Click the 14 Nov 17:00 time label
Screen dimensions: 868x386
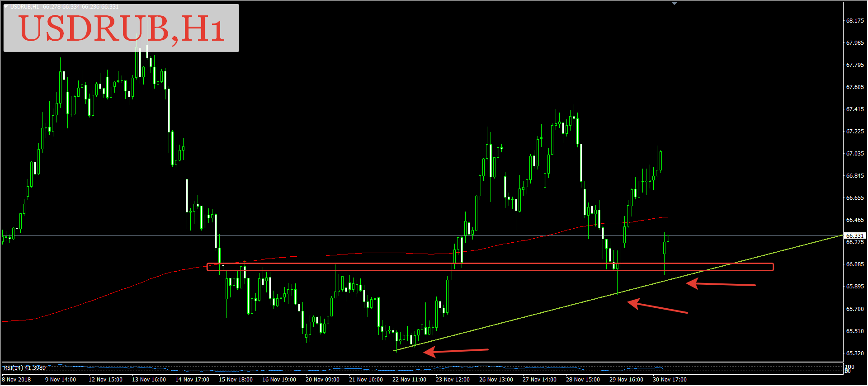click(x=192, y=380)
